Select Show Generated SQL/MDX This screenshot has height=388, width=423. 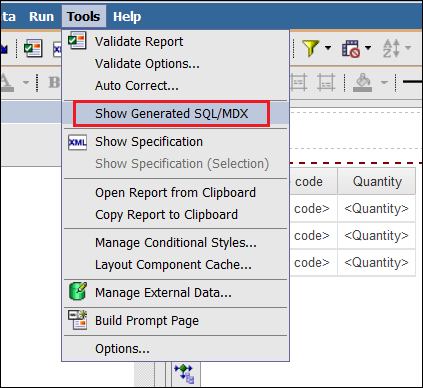(x=176, y=114)
